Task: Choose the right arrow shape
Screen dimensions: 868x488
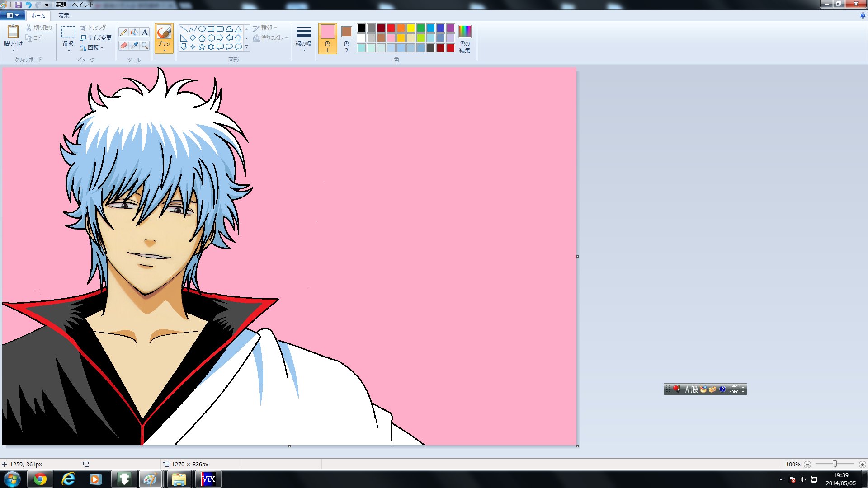Action: (220, 38)
